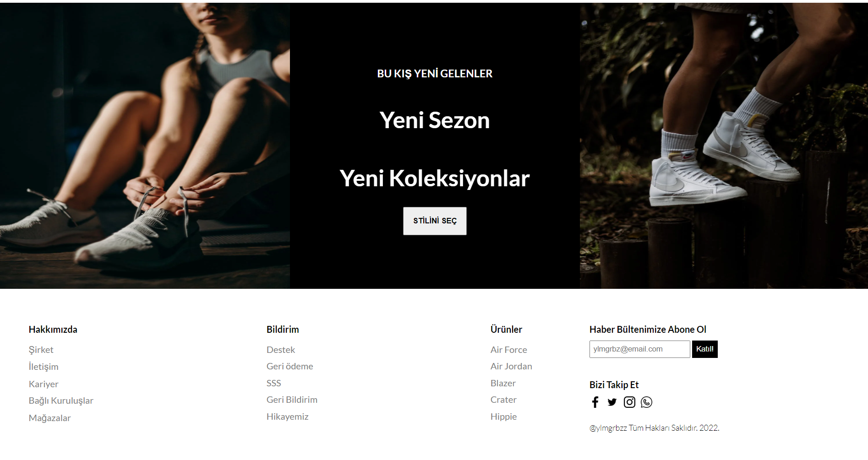The image size is (868, 460).
Task: Open the Destek support link
Action: coord(281,350)
